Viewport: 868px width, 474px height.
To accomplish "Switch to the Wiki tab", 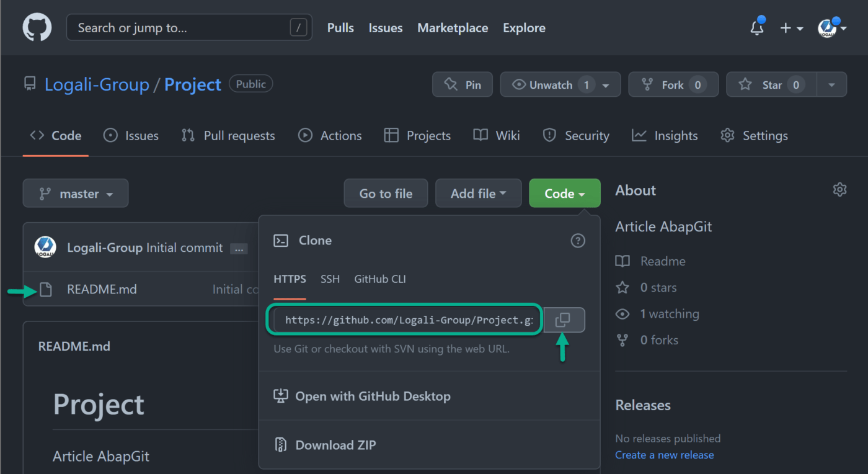I will pos(497,136).
